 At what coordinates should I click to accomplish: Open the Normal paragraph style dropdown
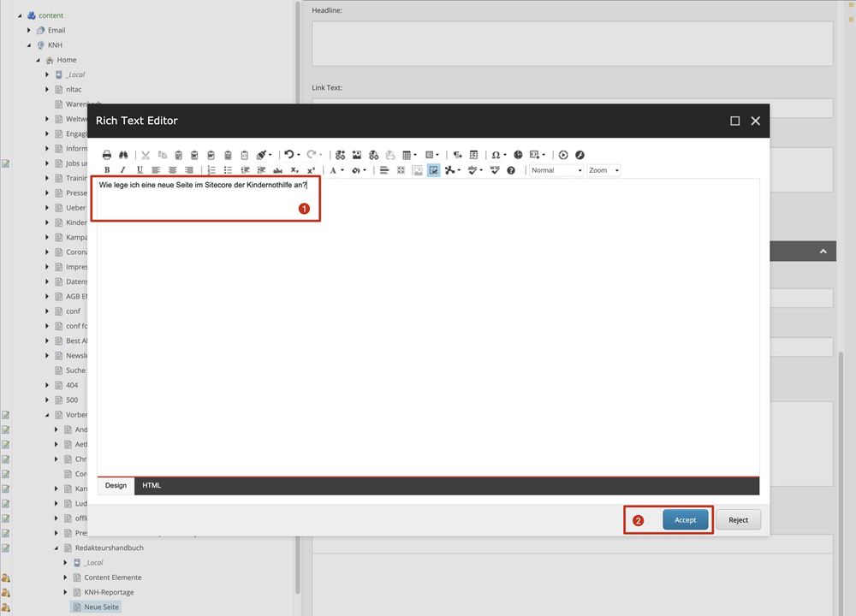(556, 170)
